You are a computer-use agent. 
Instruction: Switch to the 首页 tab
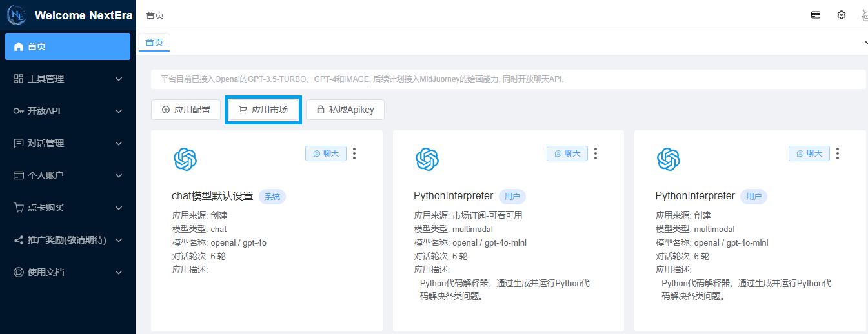(x=154, y=43)
